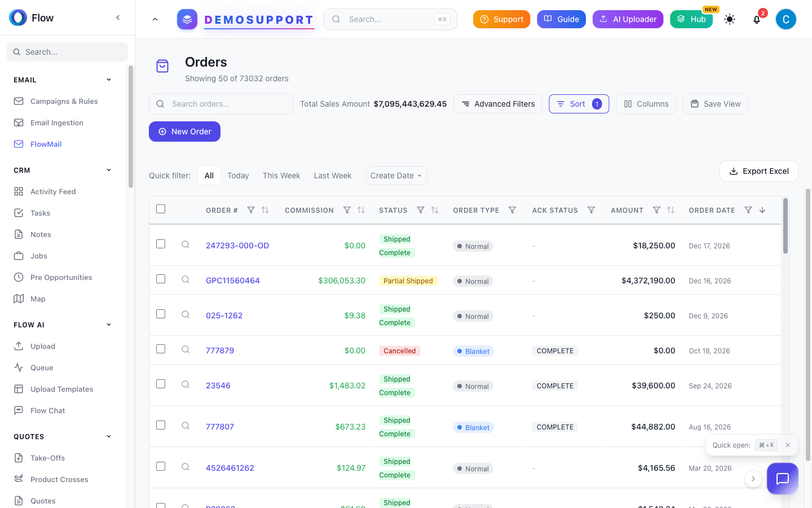Click the New Order button
Viewport: 812px width, 508px height.
pyautogui.click(x=184, y=132)
